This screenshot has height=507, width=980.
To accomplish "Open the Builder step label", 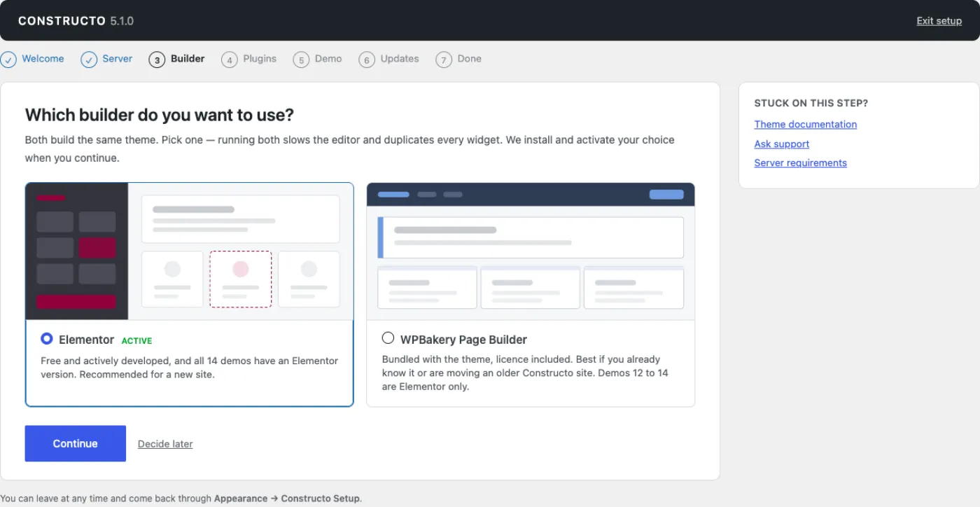I will pos(188,59).
